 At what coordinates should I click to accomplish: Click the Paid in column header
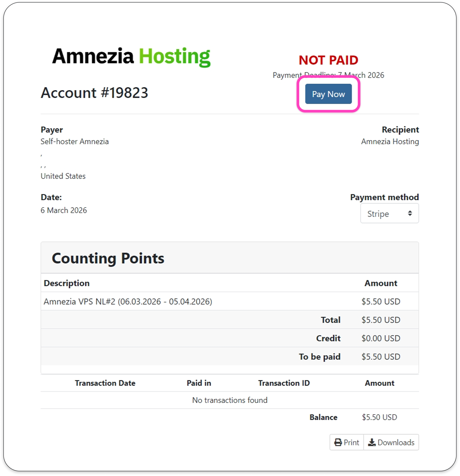(x=199, y=383)
